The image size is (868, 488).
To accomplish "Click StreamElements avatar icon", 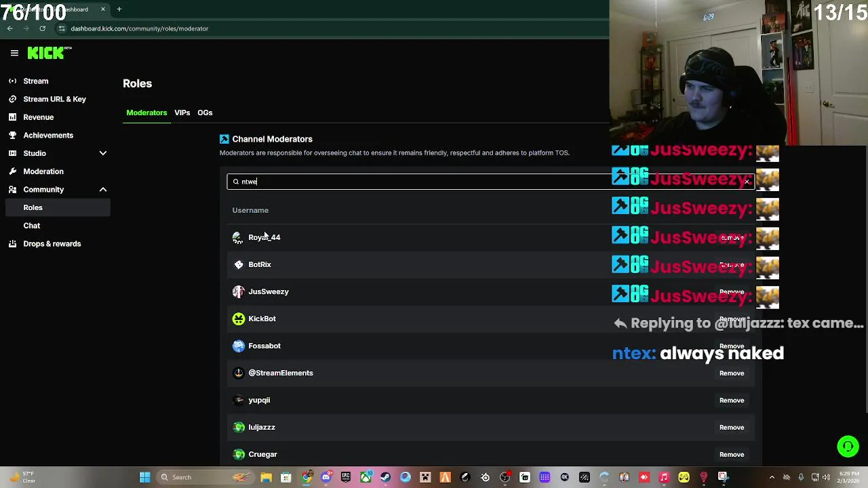I will [238, 373].
